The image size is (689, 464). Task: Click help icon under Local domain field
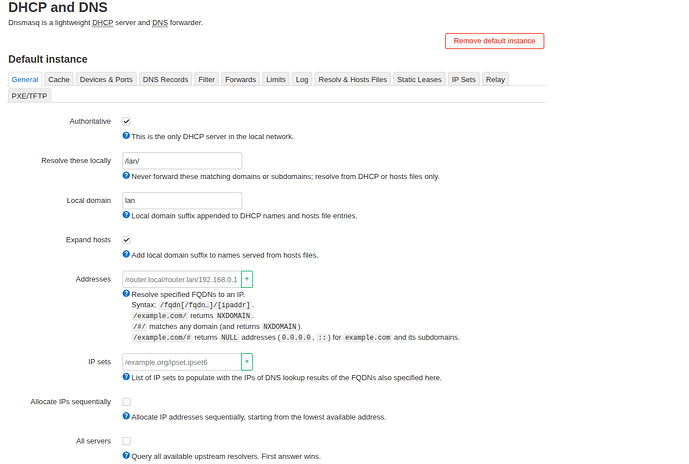(126, 215)
